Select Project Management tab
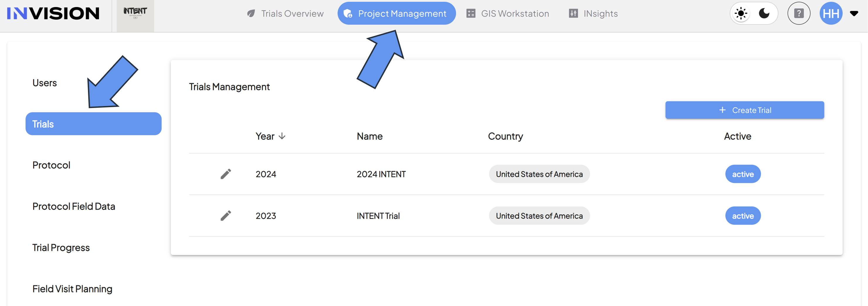 (396, 13)
